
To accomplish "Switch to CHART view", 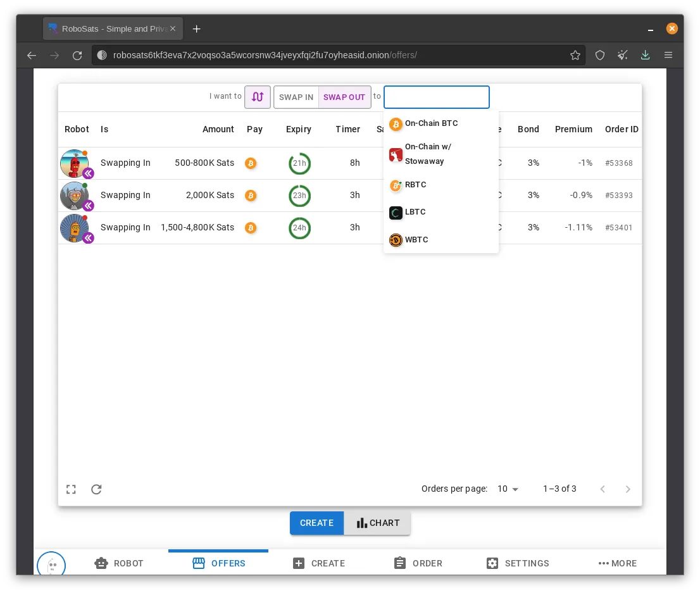I will pos(377,523).
